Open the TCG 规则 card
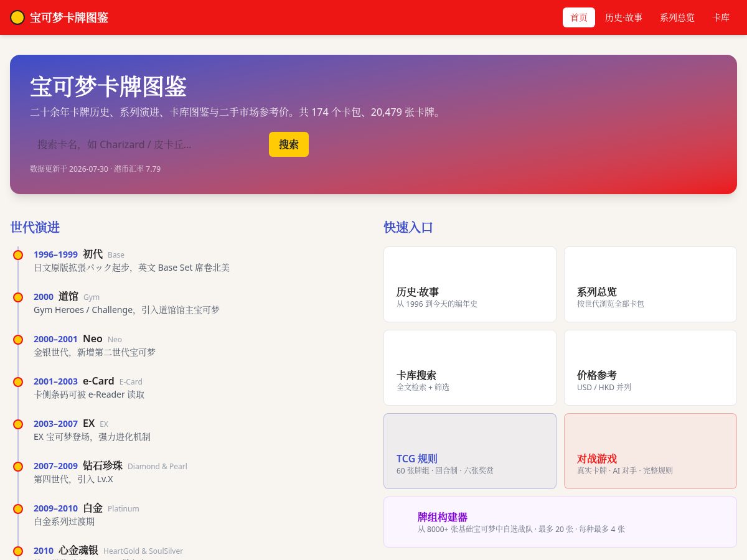747x560 pixels. (x=470, y=451)
